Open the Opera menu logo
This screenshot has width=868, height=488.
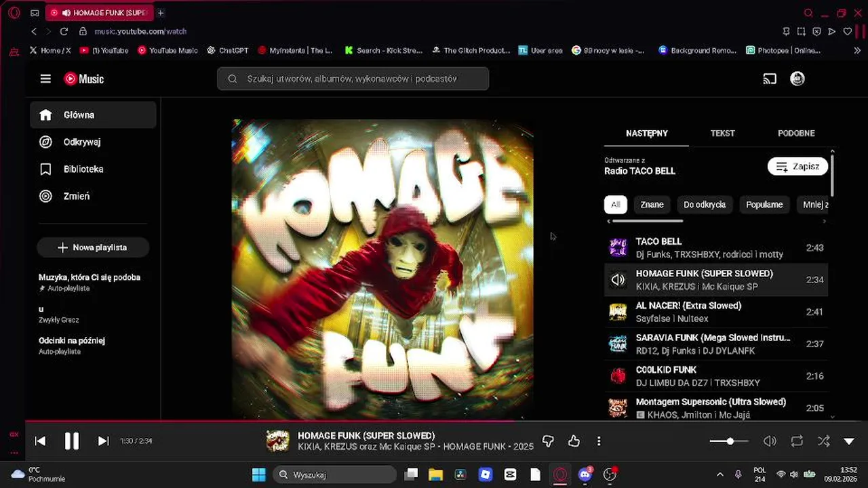coord(14,13)
